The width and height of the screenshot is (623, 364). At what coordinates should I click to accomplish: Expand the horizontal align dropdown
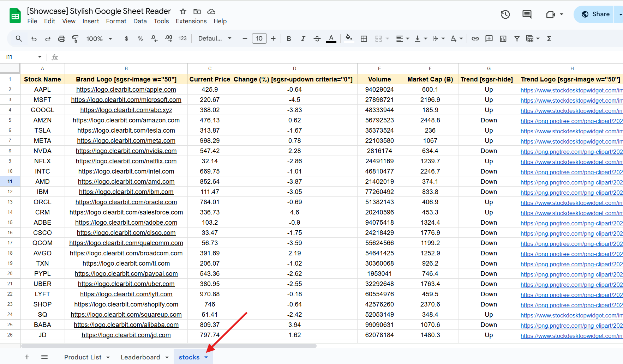pos(408,39)
